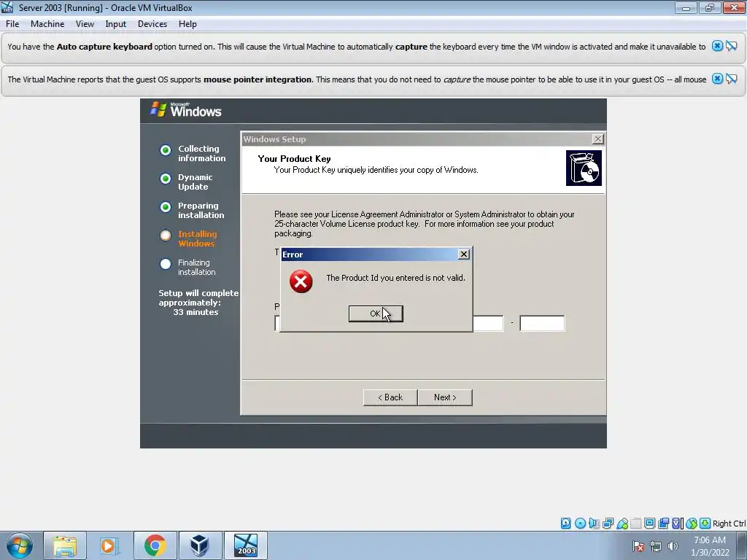Open the USB devices status icon
Screen dimensions: 747x560
click(622, 524)
